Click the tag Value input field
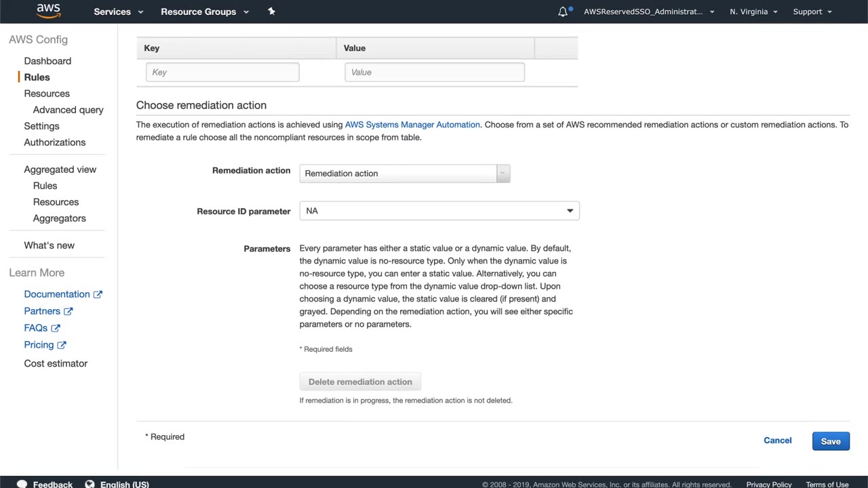 434,73
